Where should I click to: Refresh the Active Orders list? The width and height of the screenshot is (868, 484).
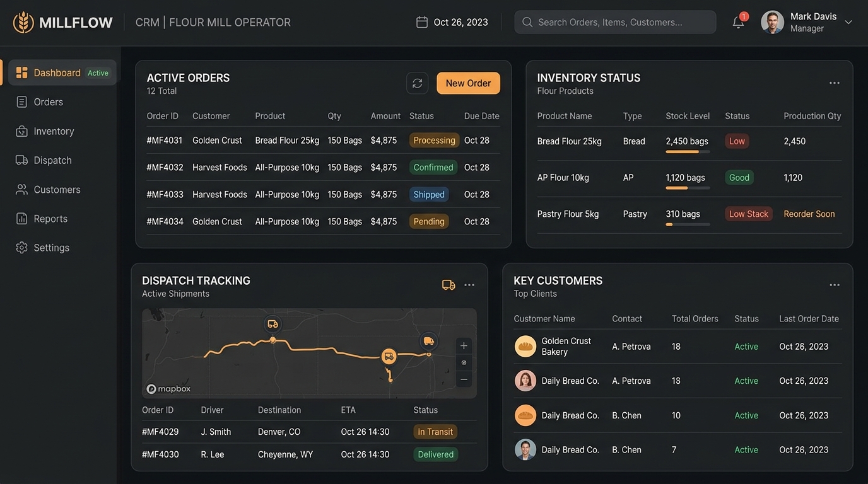(x=418, y=83)
